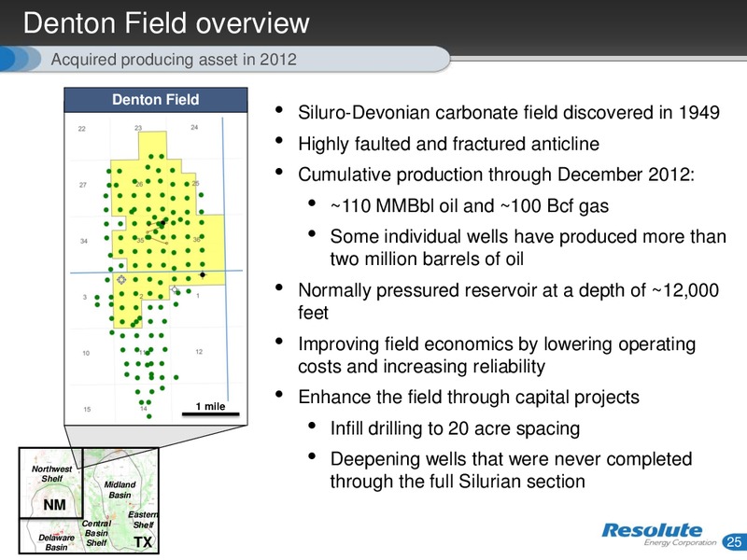This screenshot has width=747, height=560.
Task: Select 'Some individual wells have produced' sub-bullet
Action: [529, 247]
